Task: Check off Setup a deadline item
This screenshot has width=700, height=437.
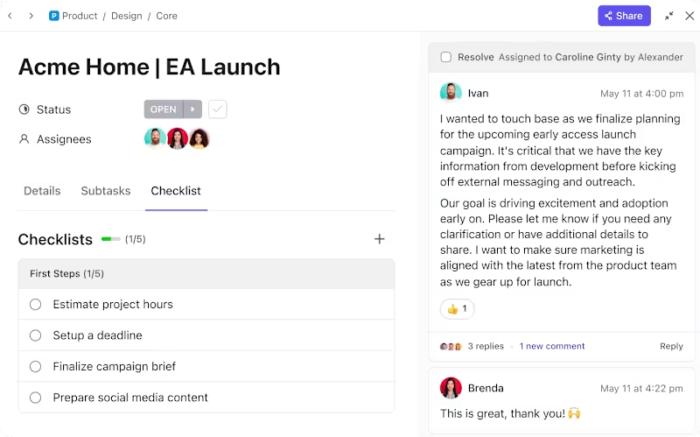Action: tap(36, 335)
